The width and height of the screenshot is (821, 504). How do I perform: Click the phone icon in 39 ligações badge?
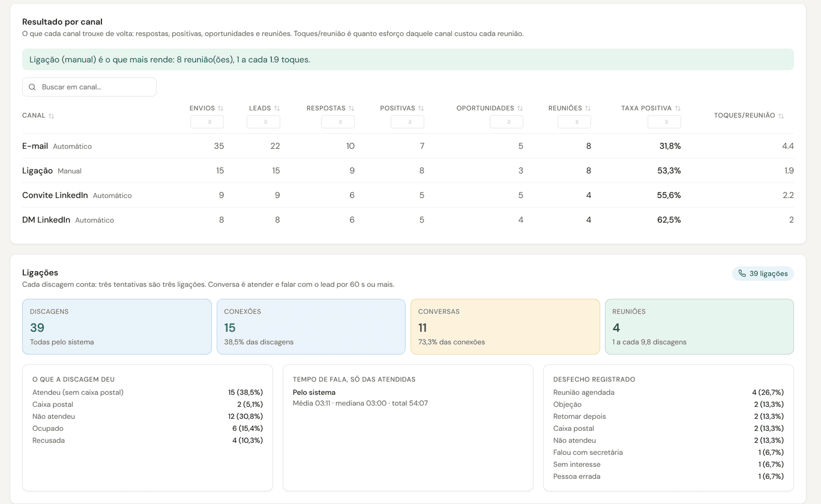pyautogui.click(x=742, y=274)
